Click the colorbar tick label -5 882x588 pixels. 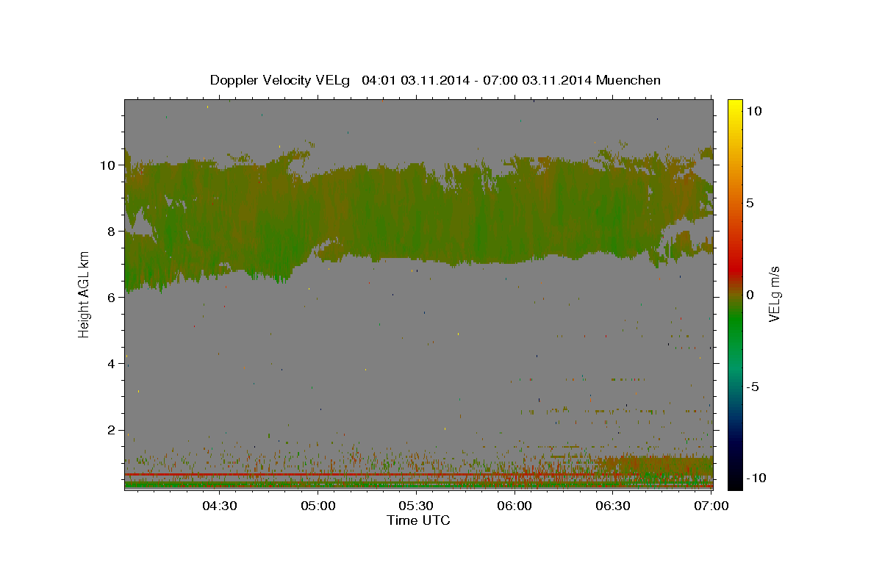[753, 387]
